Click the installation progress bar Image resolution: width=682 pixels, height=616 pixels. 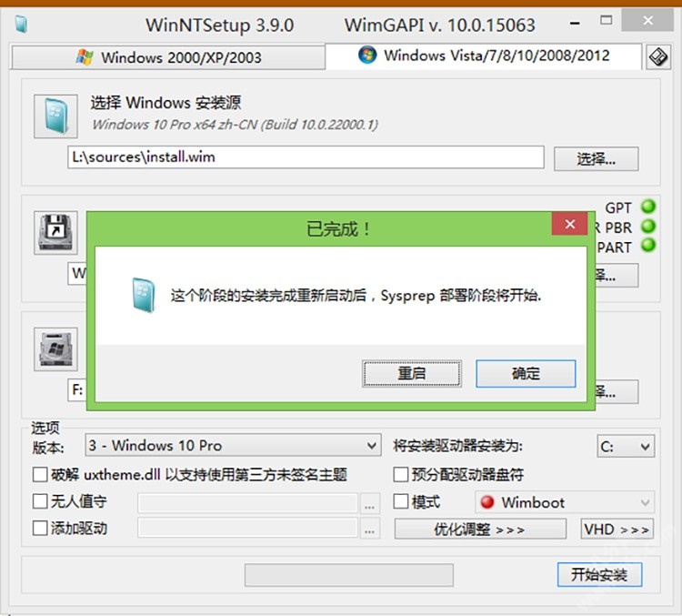(x=349, y=575)
